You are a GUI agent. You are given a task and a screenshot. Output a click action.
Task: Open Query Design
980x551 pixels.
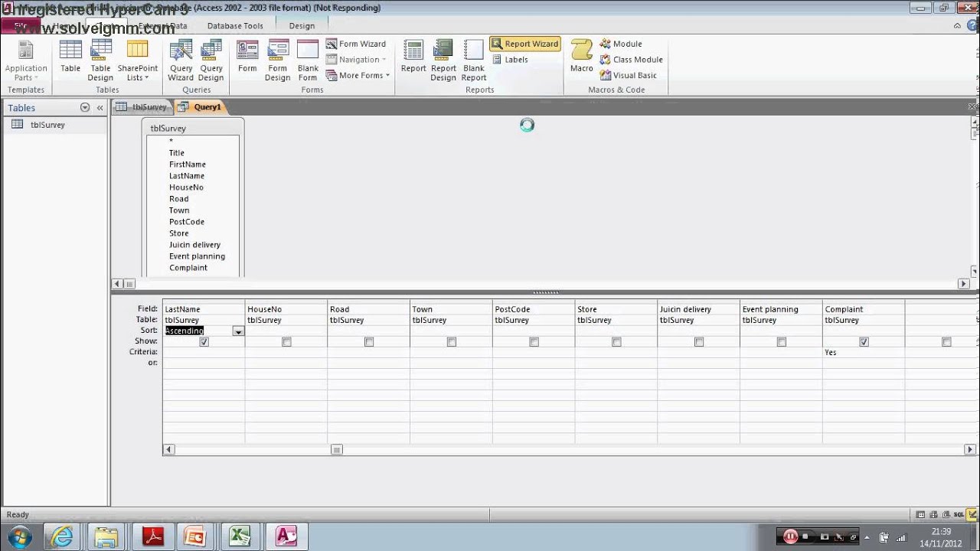point(211,61)
